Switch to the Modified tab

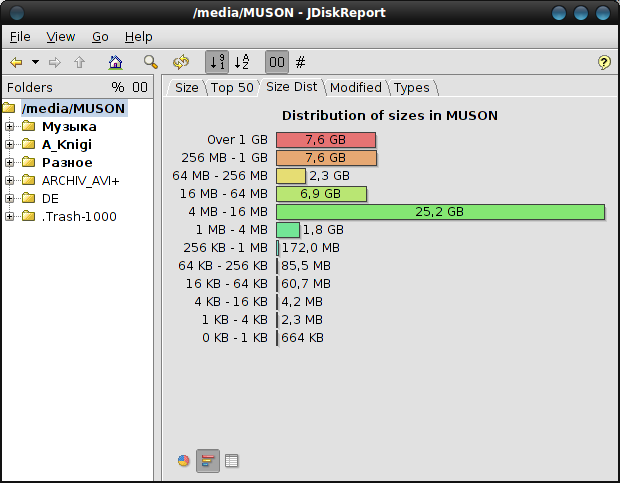[356, 87]
